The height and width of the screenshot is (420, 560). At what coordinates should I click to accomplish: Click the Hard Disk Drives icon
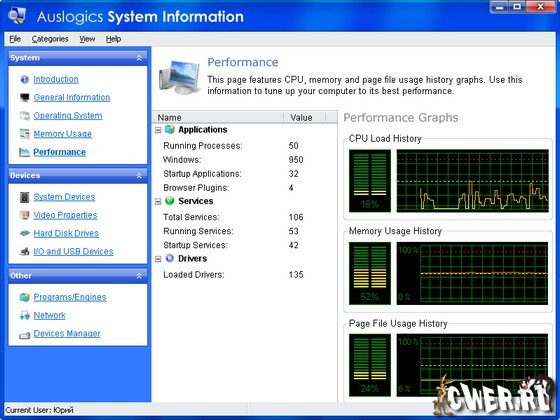coord(25,233)
